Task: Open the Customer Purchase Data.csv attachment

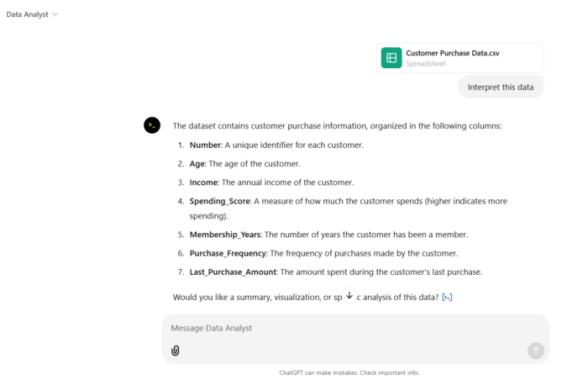Action: 453,53
